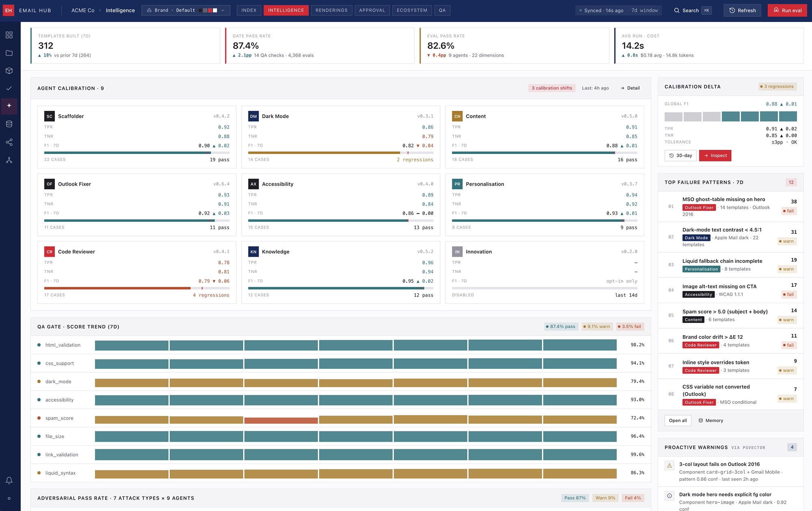Click the DM Dark Mode agent badge
The height and width of the screenshot is (511, 812).
click(253, 116)
